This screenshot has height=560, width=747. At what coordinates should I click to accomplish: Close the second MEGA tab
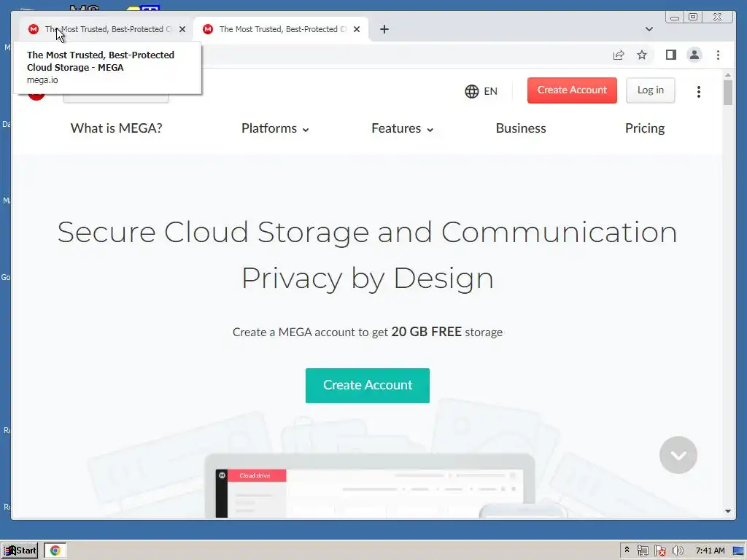pos(356,29)
